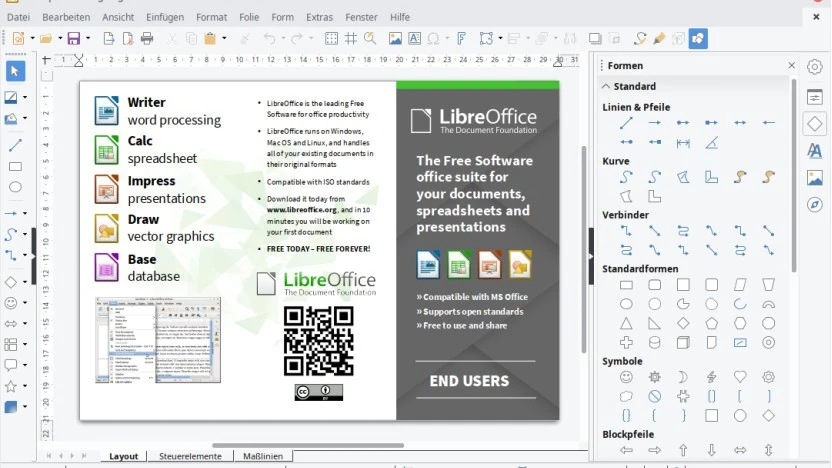The height and width of the screenshot is (468, 832).
Task: Toggle the highlighted Shapes toolbar button
Action: click(x=698, y=39)
